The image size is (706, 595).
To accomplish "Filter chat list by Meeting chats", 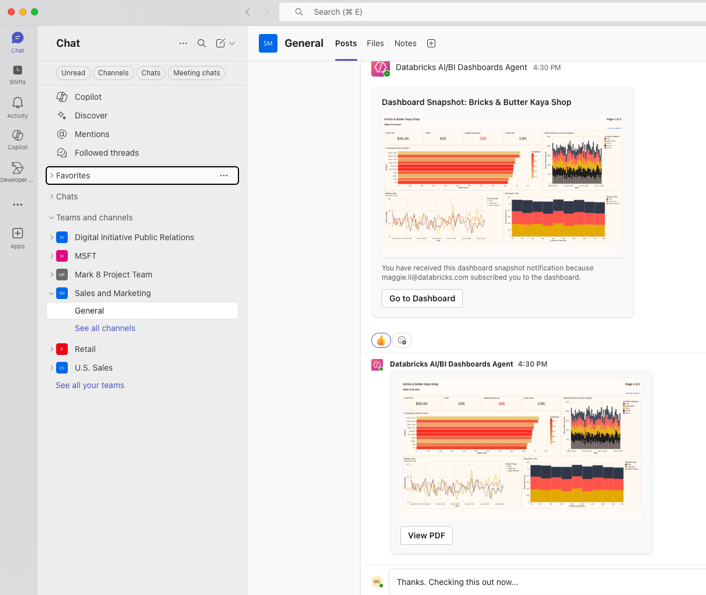I will (196, 73).
